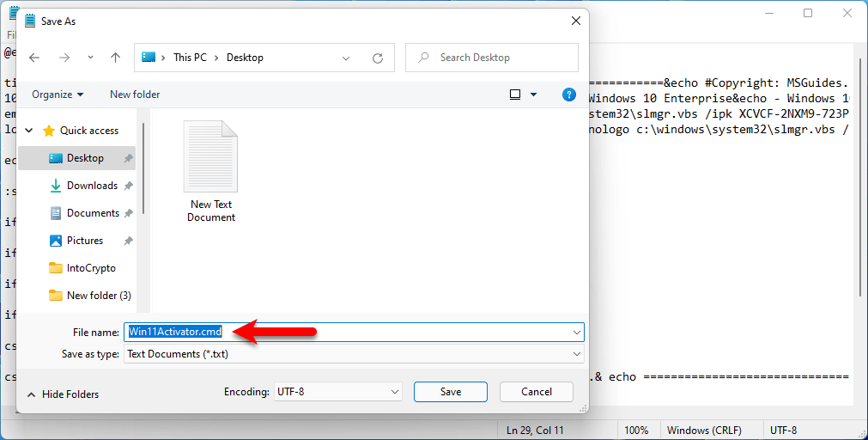Click Windows (CRLF) in Notepad status bar
This screenshot has height=440, width=868.
(704, 431)
